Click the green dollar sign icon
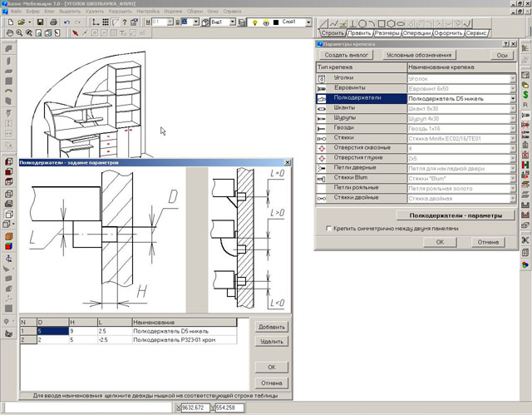Viewport: 532px width, 415px height. [x=525, y=96]
